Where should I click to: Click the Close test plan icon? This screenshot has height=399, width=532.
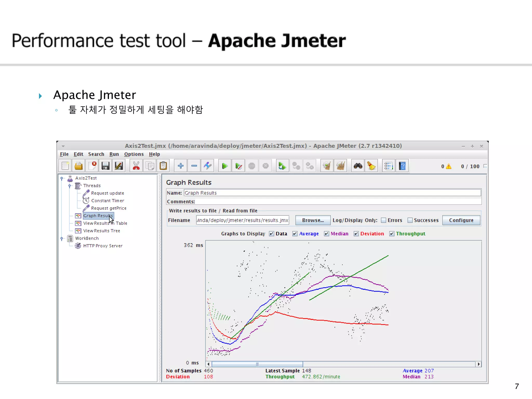coord(92,166)
